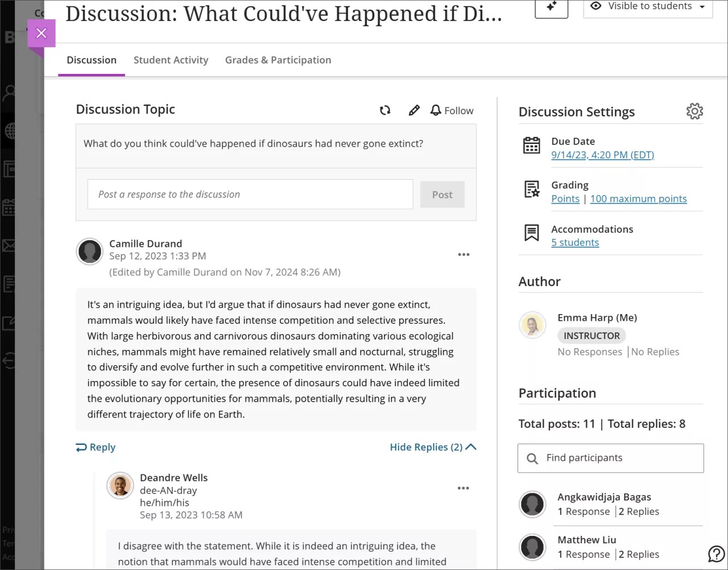Open the options menu on Camille Durand's post
The width and height of the screenshot is (728, 570).
[464, 254]
